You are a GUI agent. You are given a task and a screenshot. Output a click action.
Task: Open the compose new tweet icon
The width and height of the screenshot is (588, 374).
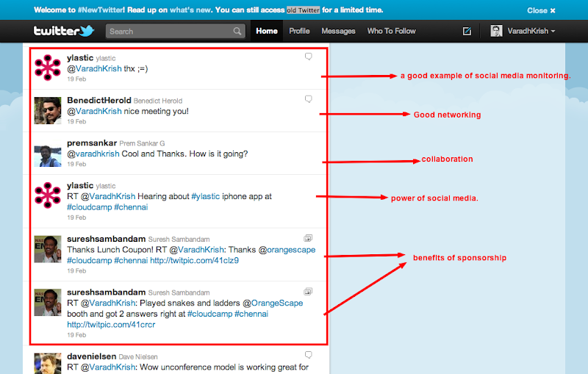(x=467, y=31)
